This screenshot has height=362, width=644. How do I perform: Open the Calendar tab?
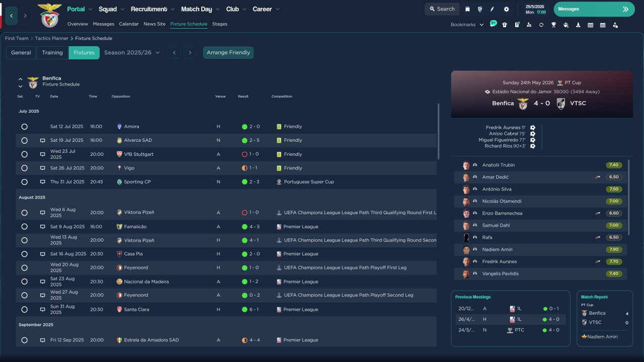[x=129, y=24]
